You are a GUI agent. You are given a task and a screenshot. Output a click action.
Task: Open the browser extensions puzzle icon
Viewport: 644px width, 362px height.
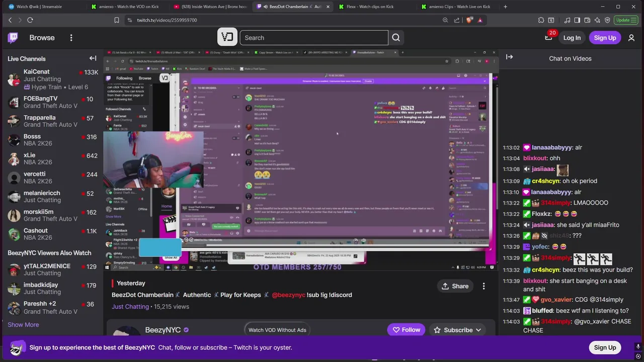(x=541, y=20)
